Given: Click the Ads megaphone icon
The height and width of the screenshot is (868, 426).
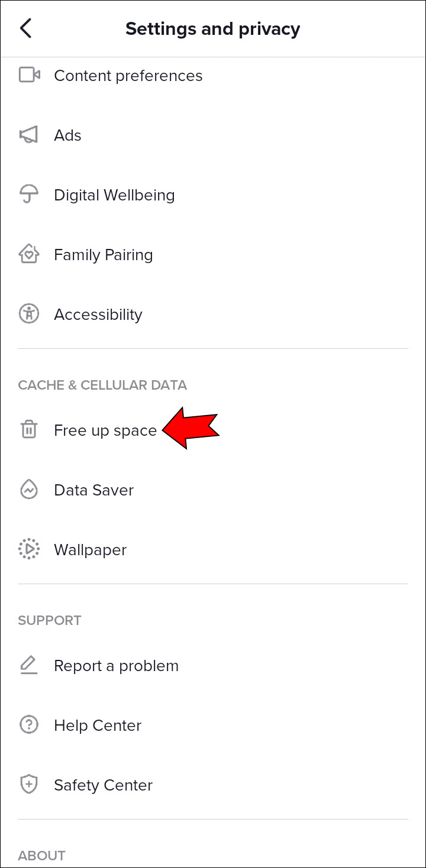Looking at the screenshot, I should (29, 135).
